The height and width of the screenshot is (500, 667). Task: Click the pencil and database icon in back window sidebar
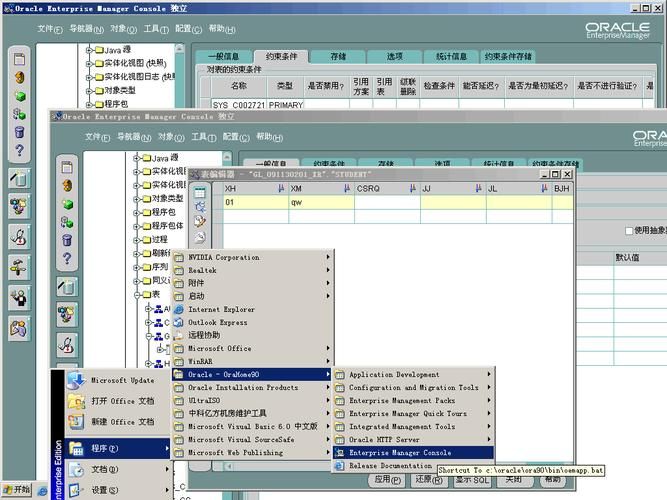tap(19, 178)
